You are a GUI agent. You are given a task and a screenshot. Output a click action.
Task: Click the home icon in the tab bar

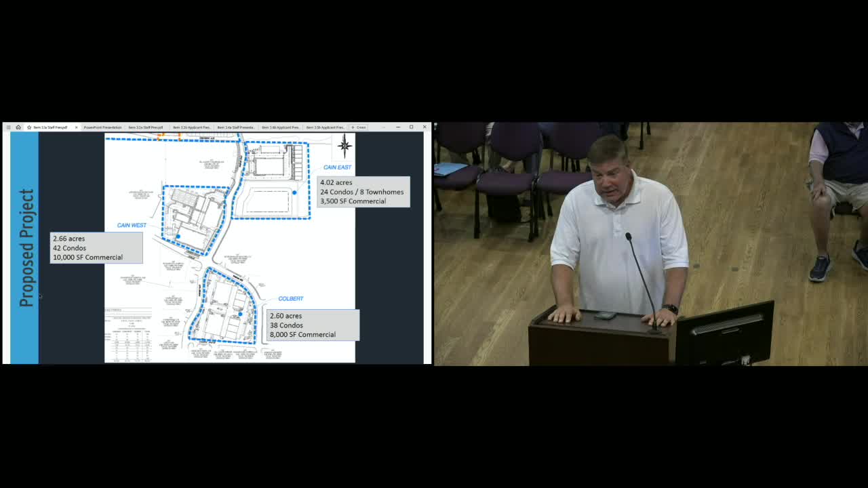pos(18,127)
